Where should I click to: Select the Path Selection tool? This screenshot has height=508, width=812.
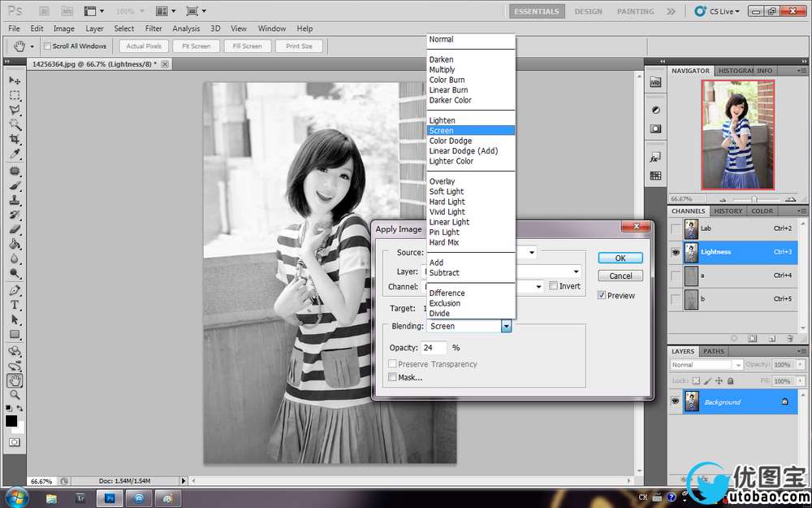pyautogui.click(x=15, y=319)
